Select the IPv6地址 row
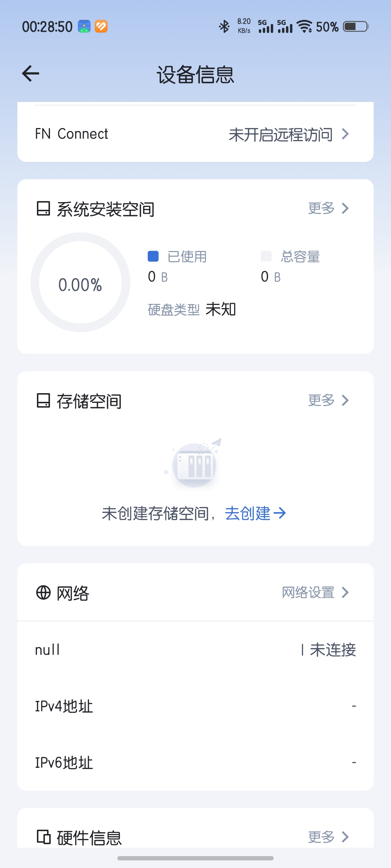The image size is (391, 868). click(x=195, y=763)
